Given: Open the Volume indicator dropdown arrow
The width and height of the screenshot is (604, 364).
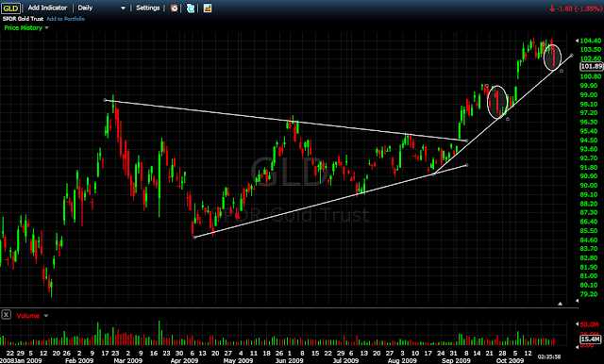Looking at the screenshot, I should tap(46, 316).
